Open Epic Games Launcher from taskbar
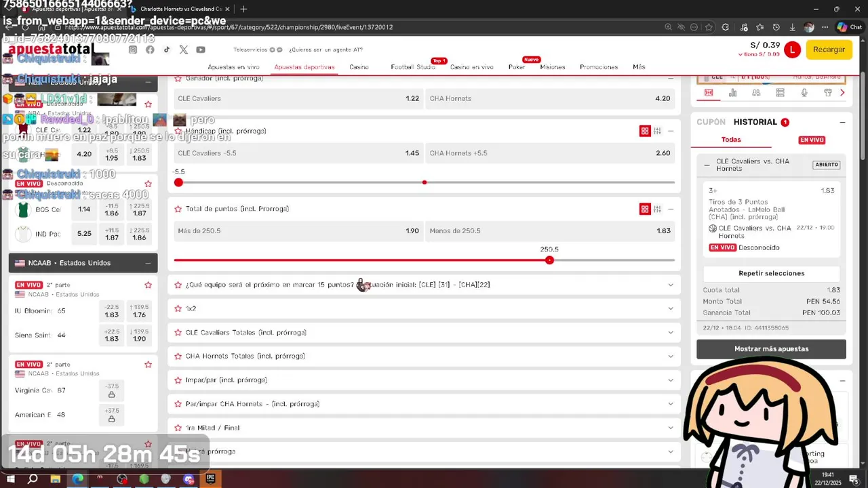The image size is (868, 488). click(x=211, y=479)
